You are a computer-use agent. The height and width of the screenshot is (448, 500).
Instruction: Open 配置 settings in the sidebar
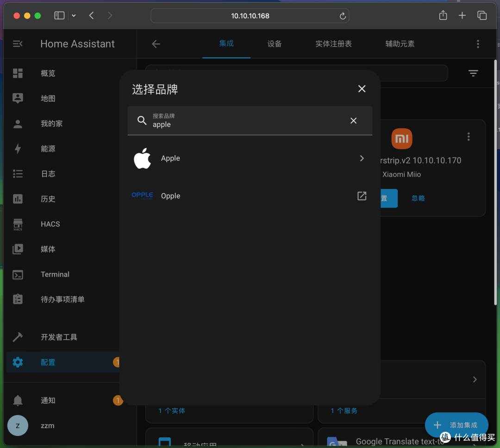(x=63, y=362)
